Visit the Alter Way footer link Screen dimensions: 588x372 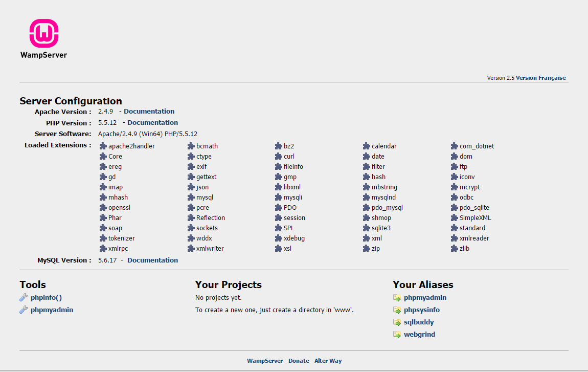(328, 361)
